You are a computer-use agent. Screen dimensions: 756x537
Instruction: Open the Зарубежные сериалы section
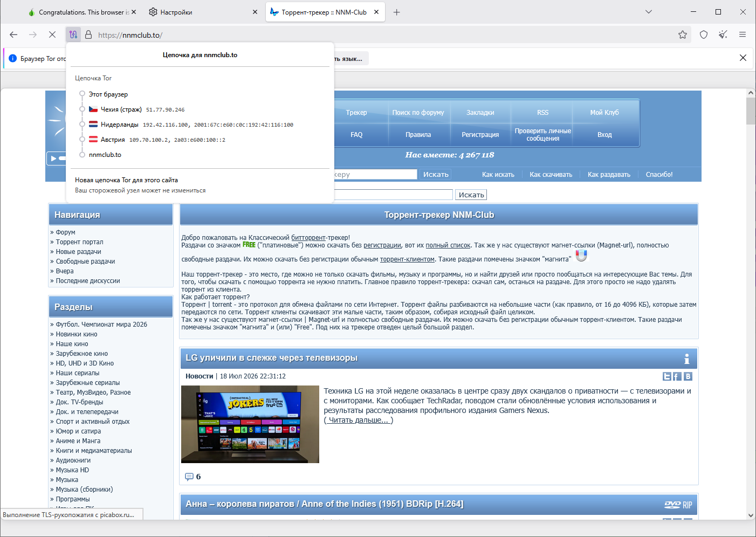(x=88, y=383)
